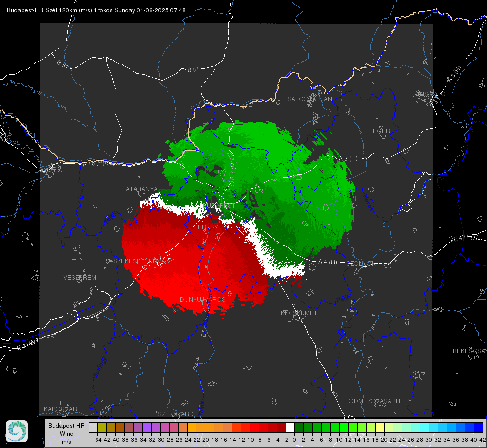Click the A 4 (H) road label
487x448 pixels.
pos(328,262)
